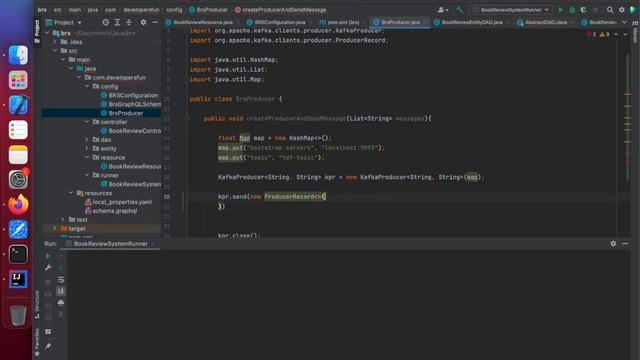Screen dimensions: 640x360
Task: Toggle the Project tool window stripe button
Action: coord(37,31)
